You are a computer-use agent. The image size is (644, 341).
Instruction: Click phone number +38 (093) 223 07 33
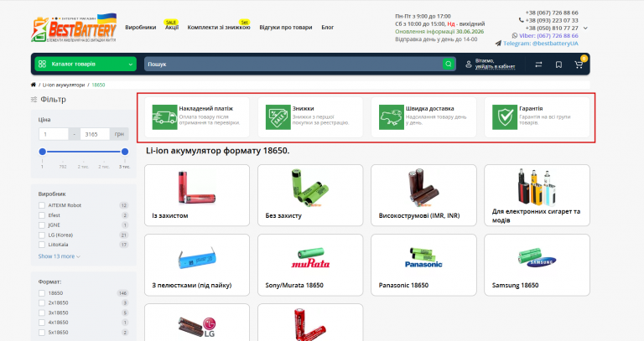pos(552,20)
